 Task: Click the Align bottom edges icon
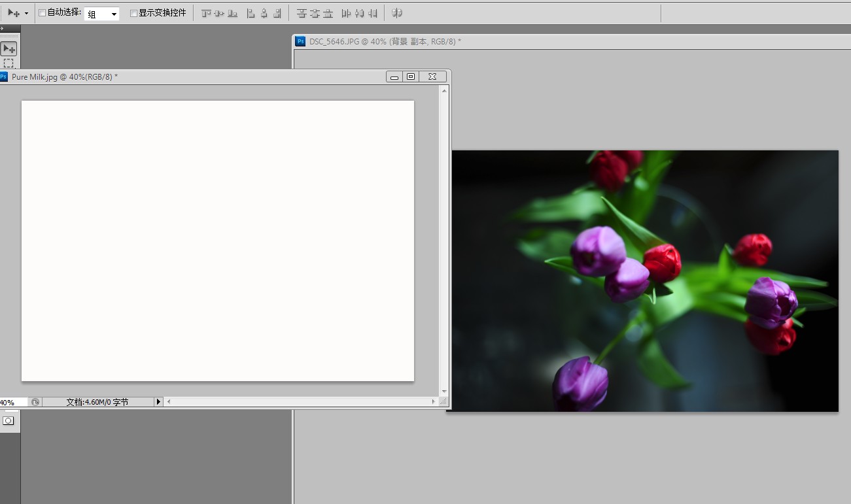click(232, 13)
